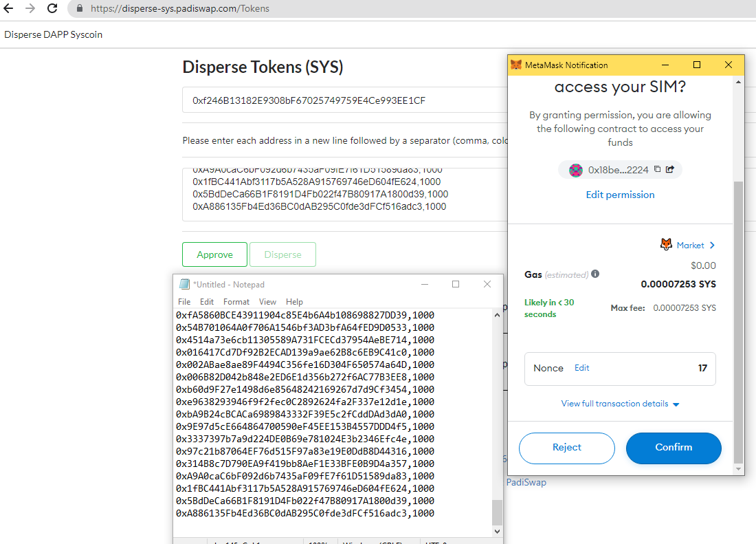Open Notepad View menu
Image resolution: width=756 pixels, height=544 pixels.
(267, 301)
